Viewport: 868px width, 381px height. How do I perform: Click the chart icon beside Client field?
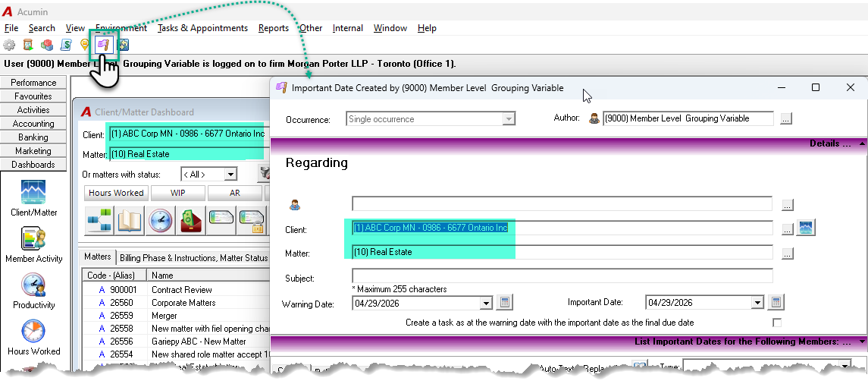pos(806,228)
